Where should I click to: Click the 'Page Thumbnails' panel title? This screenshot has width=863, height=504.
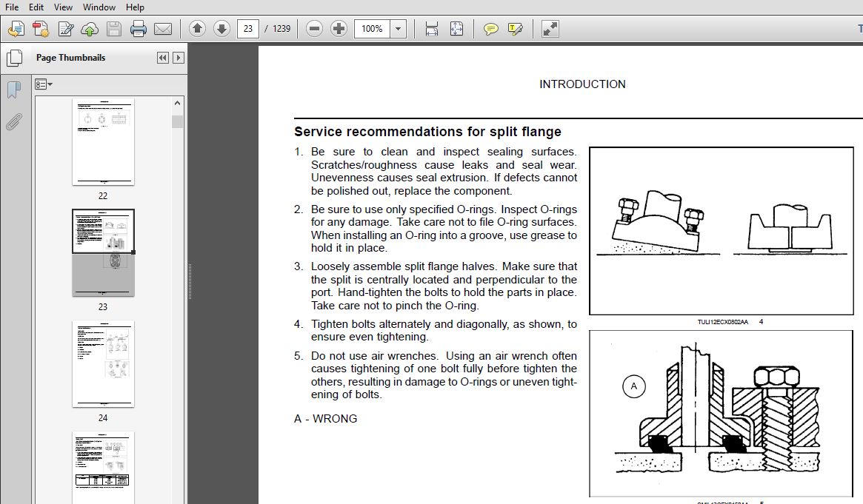coord(70,58)
